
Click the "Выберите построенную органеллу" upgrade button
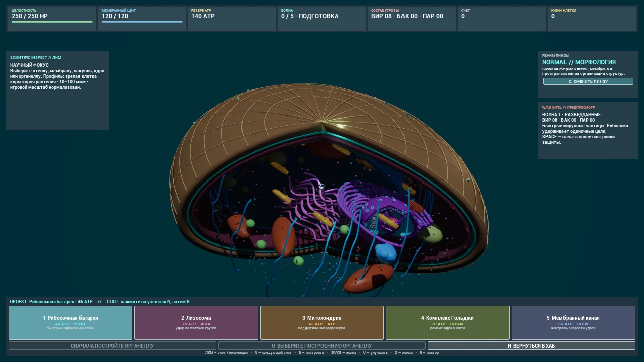pos(322,346)
